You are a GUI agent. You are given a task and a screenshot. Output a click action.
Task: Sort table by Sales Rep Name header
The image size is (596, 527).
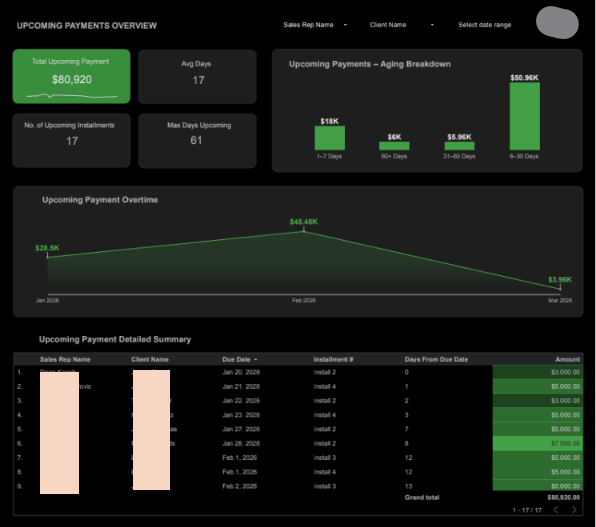[x=65, y=359]
